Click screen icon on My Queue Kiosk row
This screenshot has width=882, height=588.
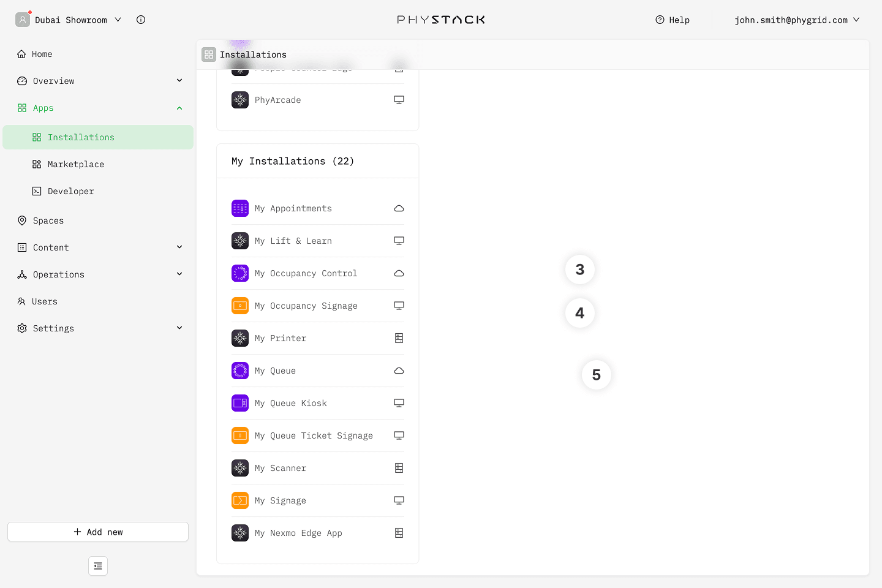click(399, 403)
